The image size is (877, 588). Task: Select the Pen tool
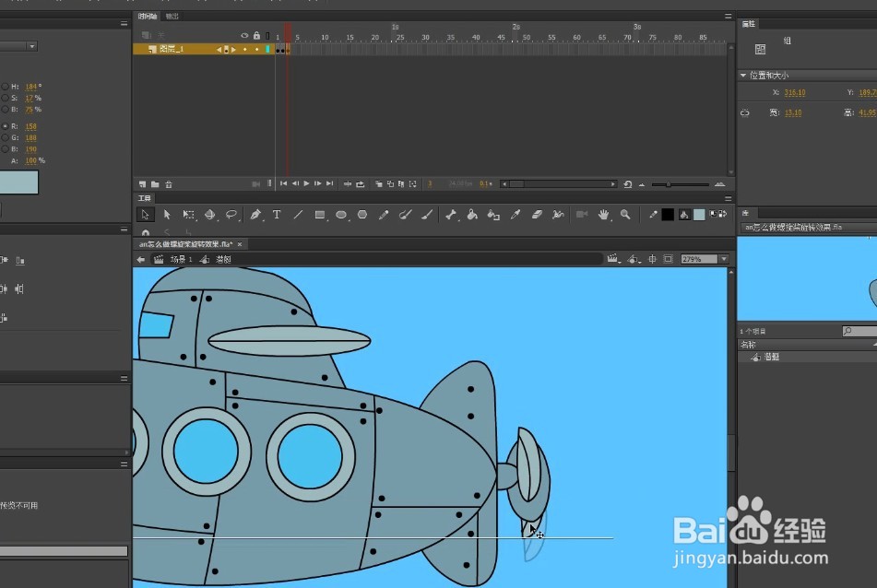click(x=255, y=215)
